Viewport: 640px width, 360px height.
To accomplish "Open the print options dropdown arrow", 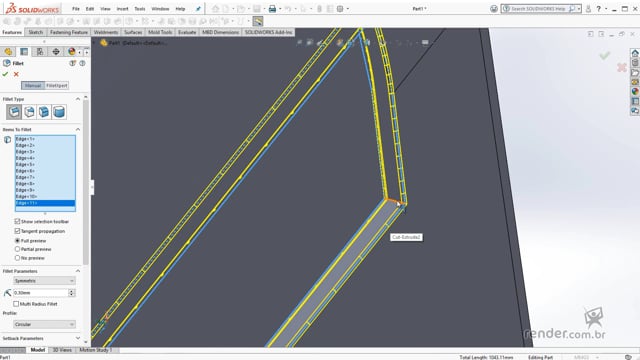I will coord(280,9).
